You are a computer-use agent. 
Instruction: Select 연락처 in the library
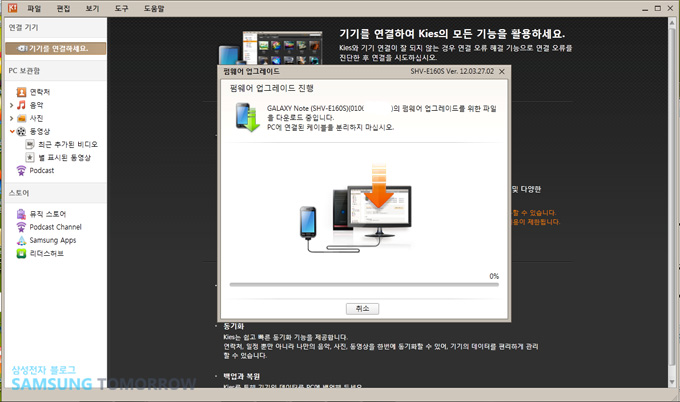pos(39,92)
